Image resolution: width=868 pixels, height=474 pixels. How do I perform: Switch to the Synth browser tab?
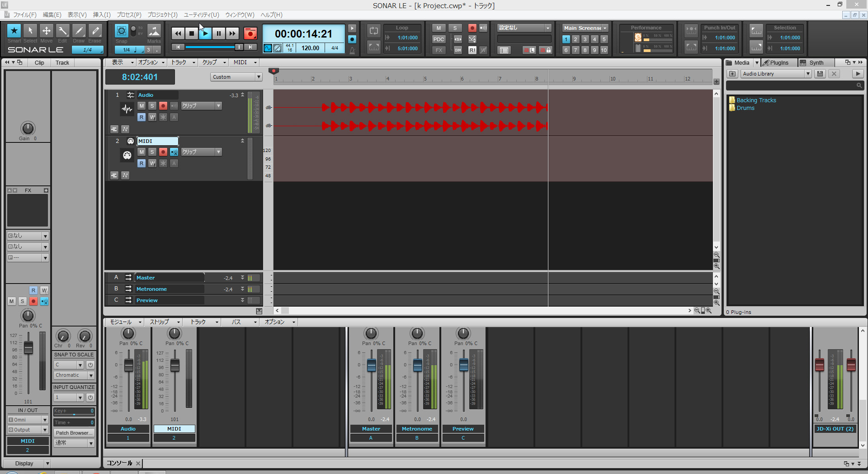click(x=816, y=63)
